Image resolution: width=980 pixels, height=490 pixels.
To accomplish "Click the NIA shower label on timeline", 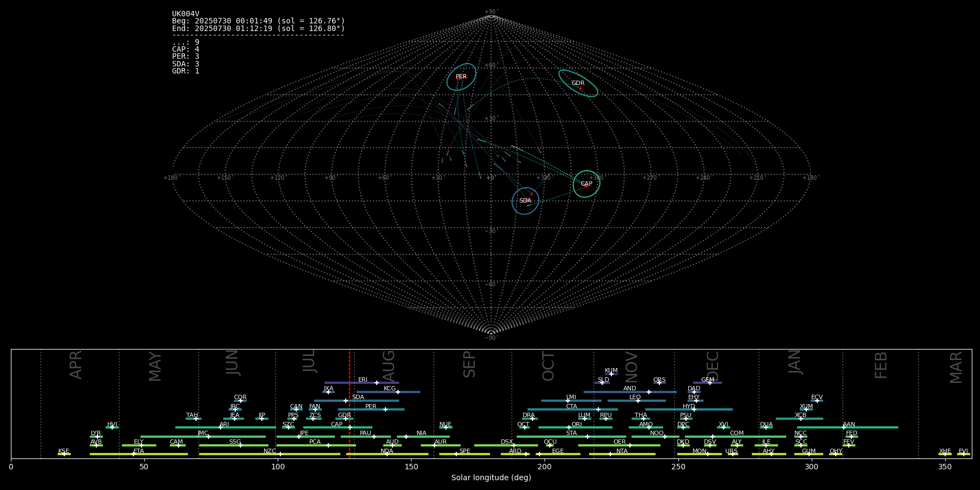I will pos(421,433).
